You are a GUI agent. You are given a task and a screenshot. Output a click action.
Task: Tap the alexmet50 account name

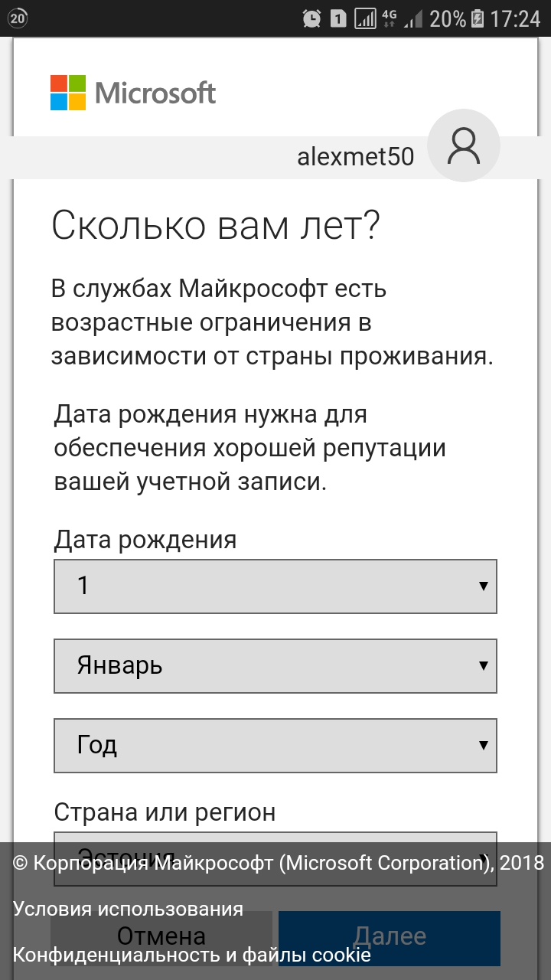(x=355, y=157)
